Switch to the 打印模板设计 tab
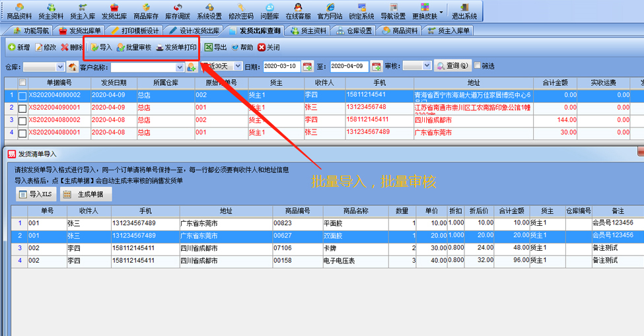 (x=134, y=31)
